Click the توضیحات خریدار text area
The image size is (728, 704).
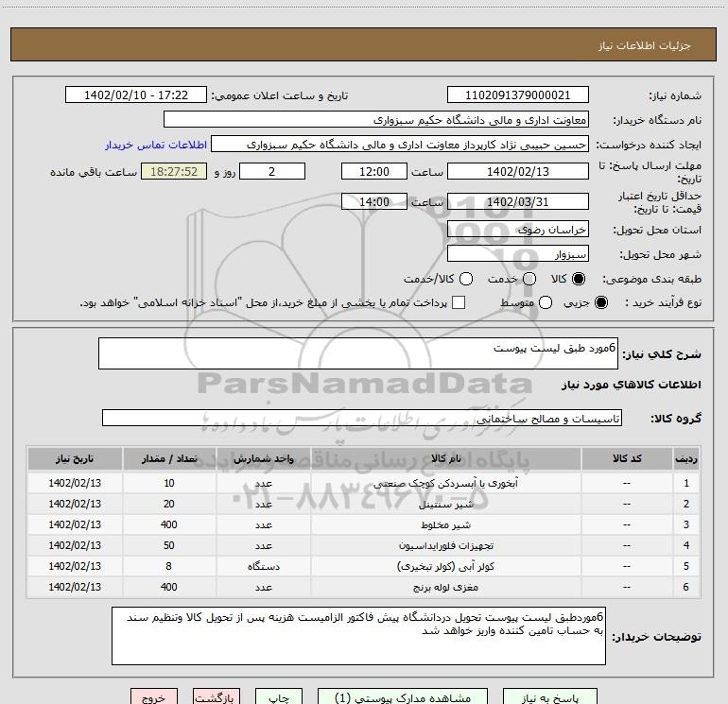pyautogui.click(x=358, y=636)
